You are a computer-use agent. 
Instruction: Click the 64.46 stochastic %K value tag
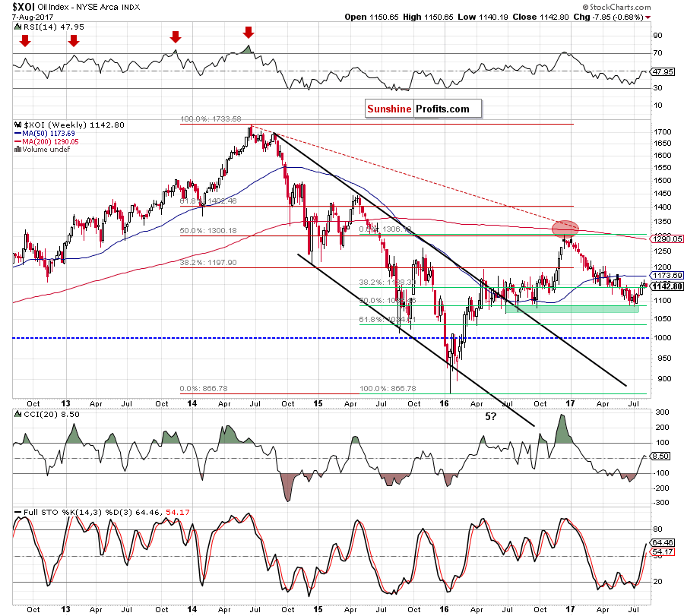(x=663, y=543)
